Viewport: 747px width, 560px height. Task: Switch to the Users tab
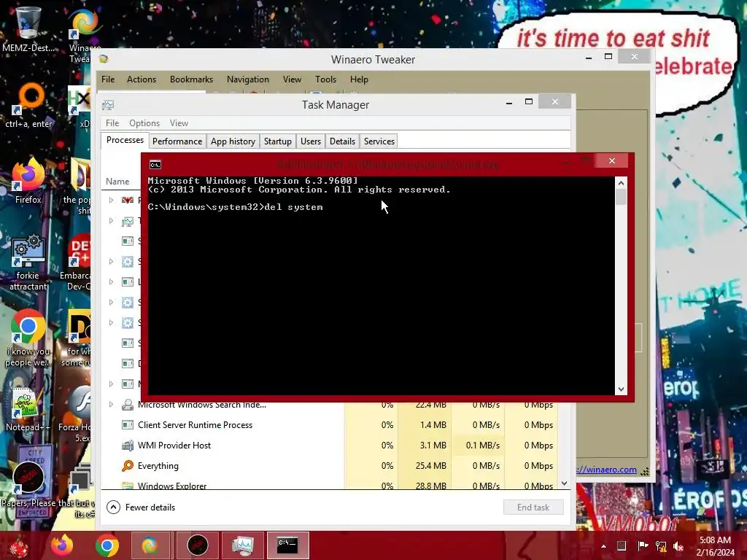pyautogui.click(x=311, y=141)
